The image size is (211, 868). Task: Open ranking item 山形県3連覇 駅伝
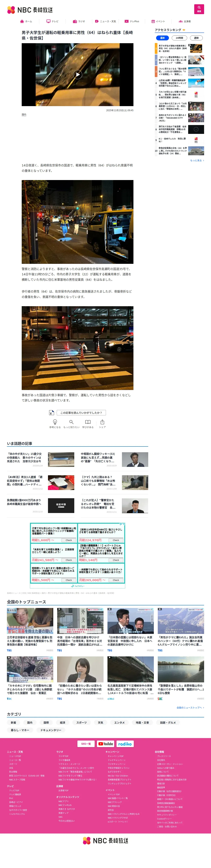(x=179, y=83)
